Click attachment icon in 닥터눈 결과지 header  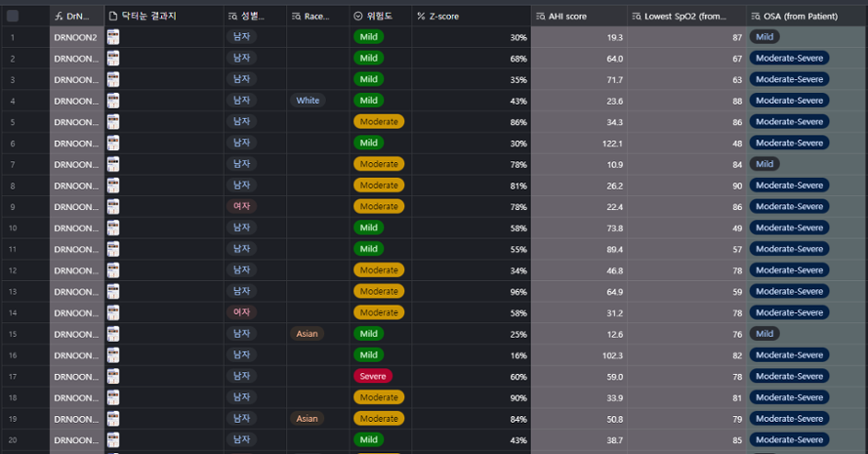(113, 17)
